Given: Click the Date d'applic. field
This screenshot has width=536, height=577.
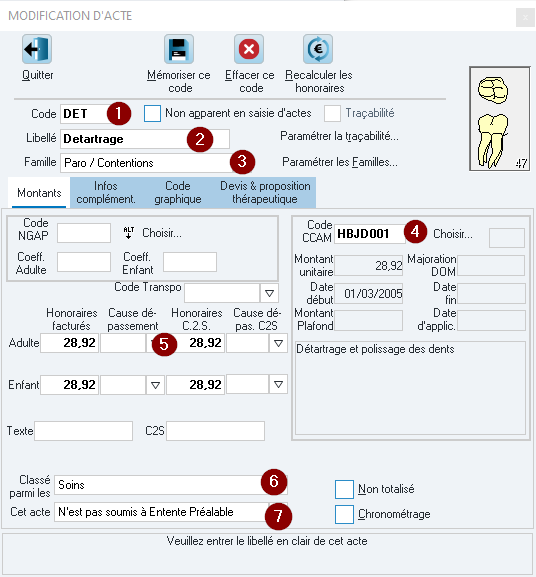Looking at the screenshot, I should [x=491, y=321].
